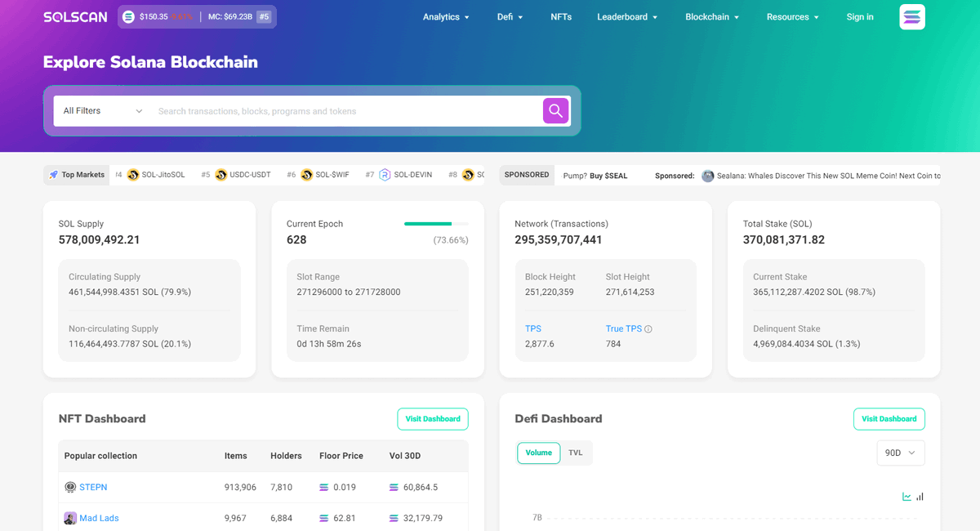Switch Defi chart to line chart icon

point(906,497)
